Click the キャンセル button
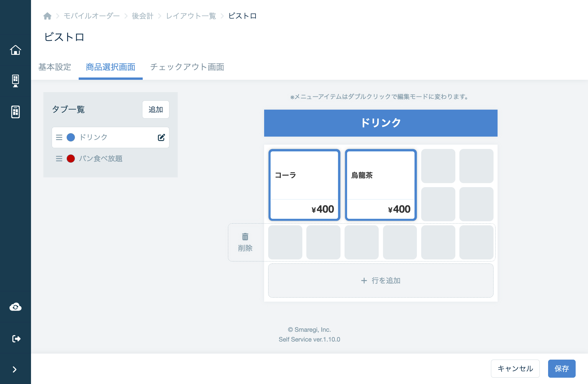This screenshot has width=588, height=384. click(515, 369)
